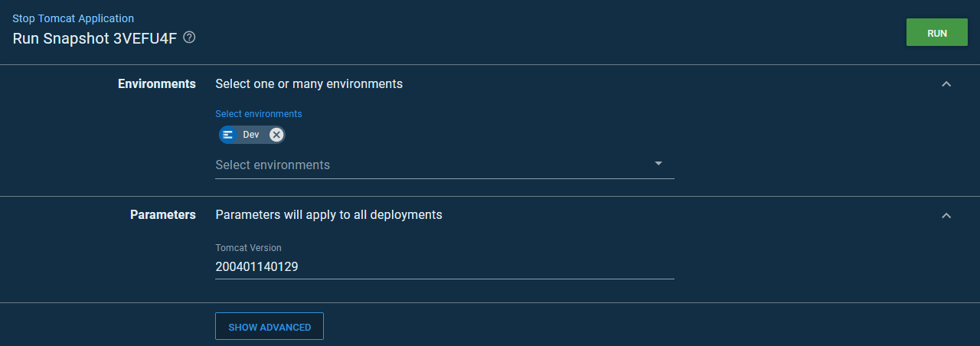Click the SHOW ADVANCED button
This screenshot has height=346, width=980.
tap(269, 327)
